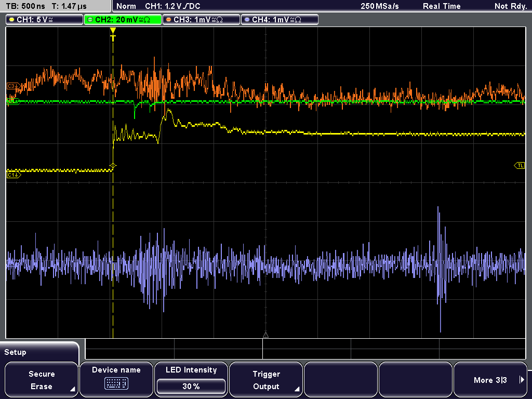Viewport: 532px width, 399px height.
Task: Click the blue dot on the CH4 tab
Action: click(x=247, y=20)
